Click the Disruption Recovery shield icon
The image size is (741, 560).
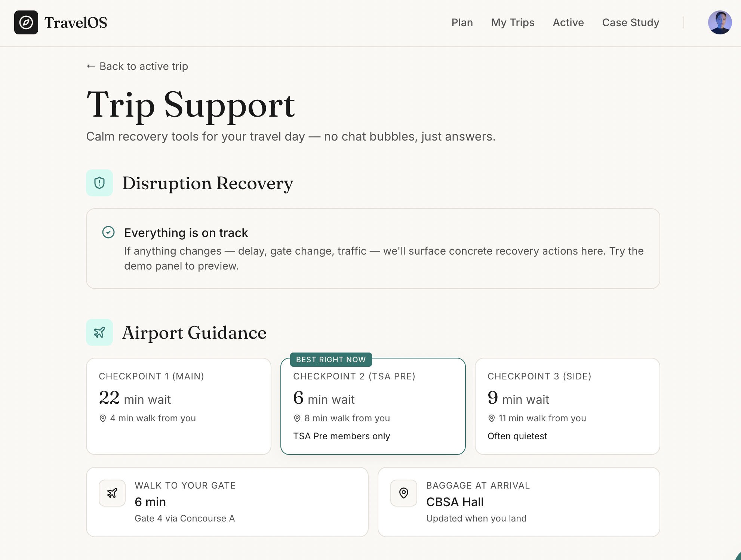(x=99, y=183)
